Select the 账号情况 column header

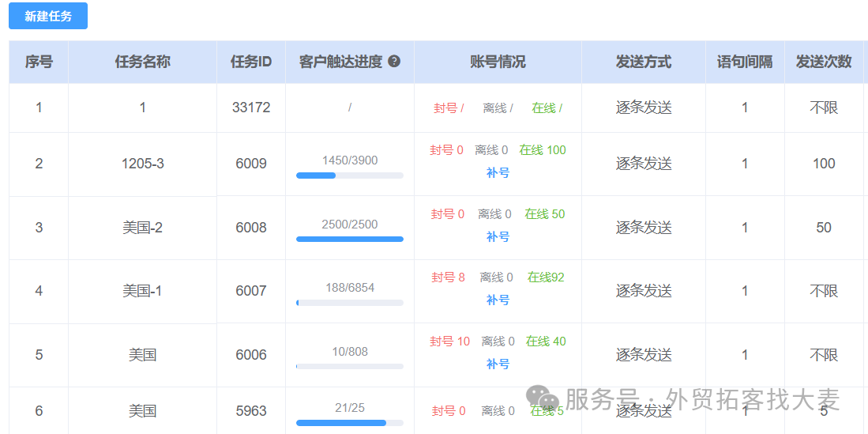498,62
